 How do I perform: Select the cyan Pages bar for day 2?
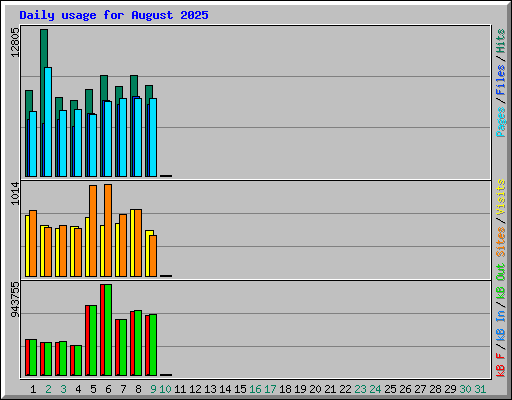(48, 122)
